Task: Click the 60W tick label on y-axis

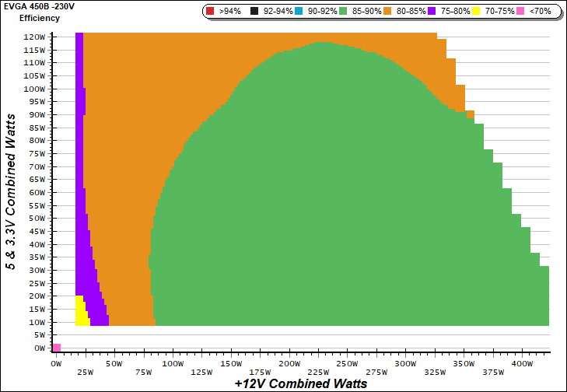Action: [x=36, y=192]
